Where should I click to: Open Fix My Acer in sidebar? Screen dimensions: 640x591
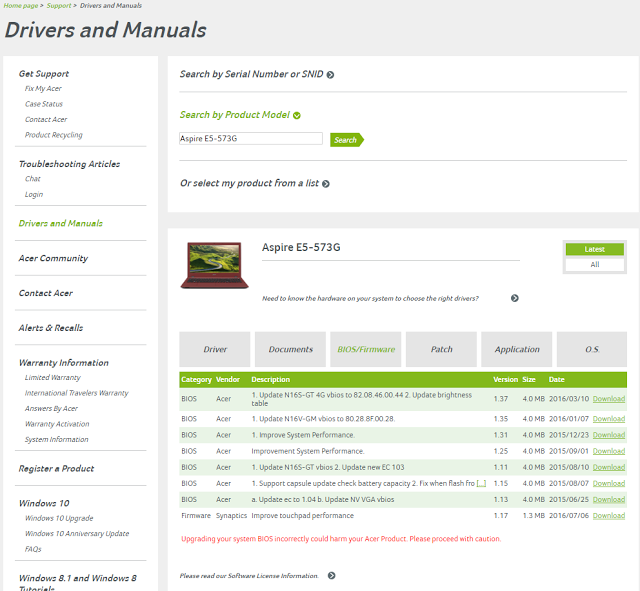pyautogui.click(x=43, y=89)
